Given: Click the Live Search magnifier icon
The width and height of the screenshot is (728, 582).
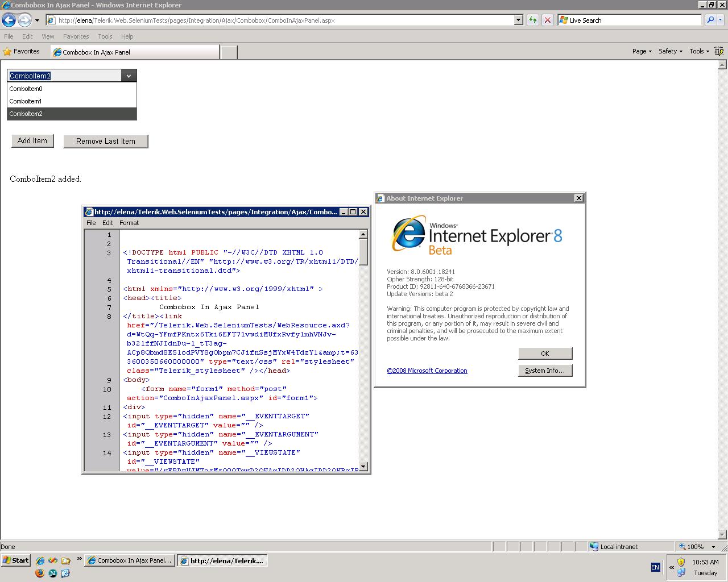Looking at the screenshot, I should point(710,20).
